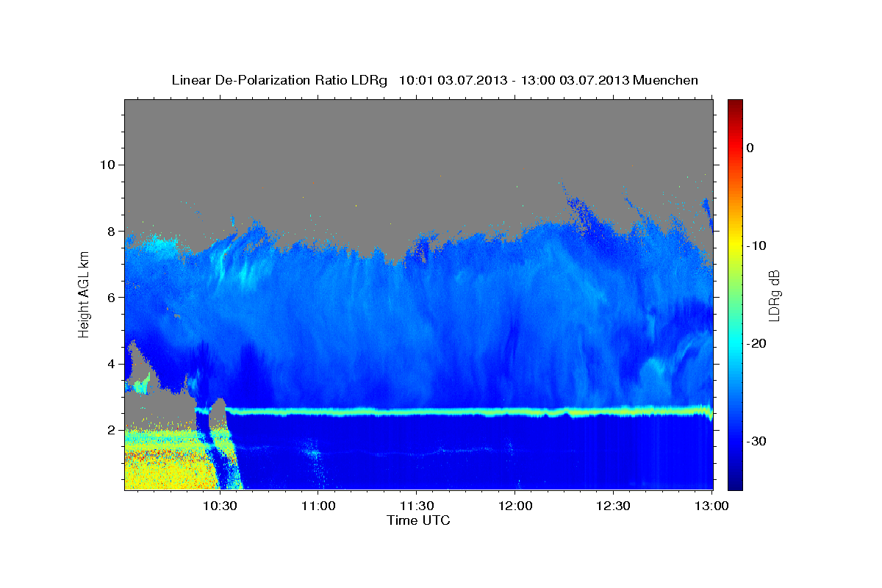Click the 12:00 time tick label
Viewport: 882px width, 588px height.
point(515,506)
